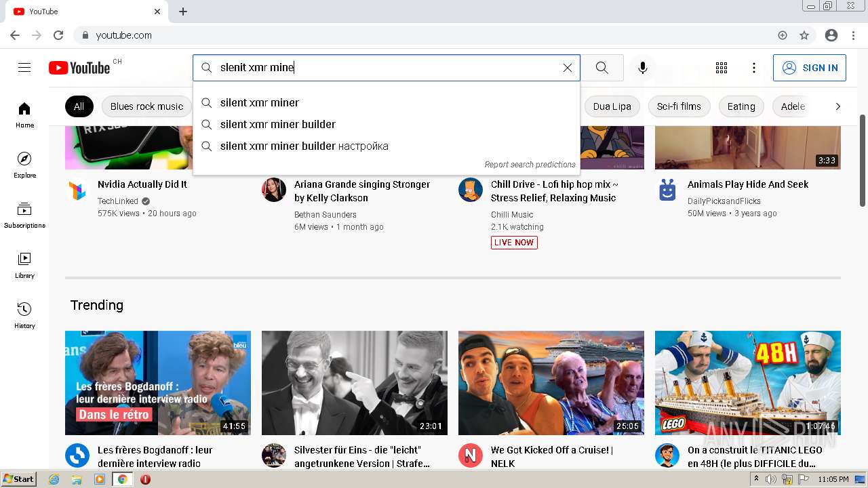Reload the page
Screen dimensions: 868x488
58,35
